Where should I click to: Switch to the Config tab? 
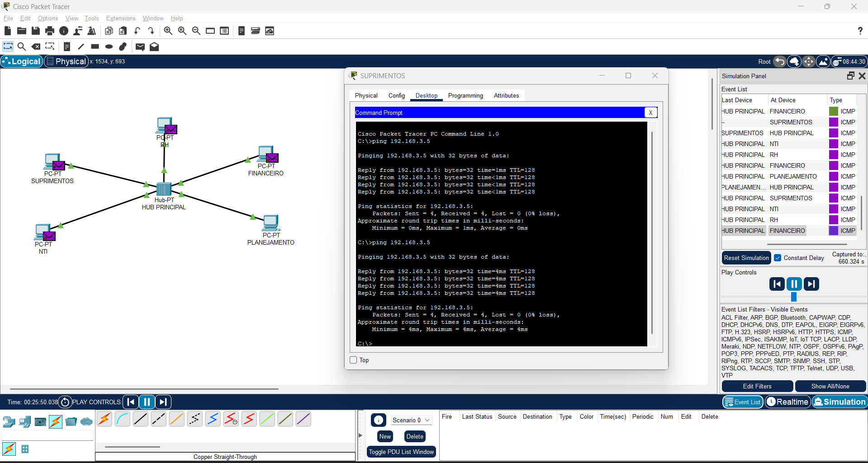[x=396, y=95]
